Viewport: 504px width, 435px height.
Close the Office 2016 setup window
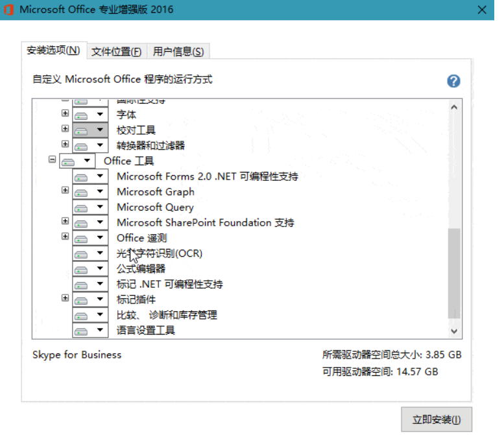[x=482, y=10]
